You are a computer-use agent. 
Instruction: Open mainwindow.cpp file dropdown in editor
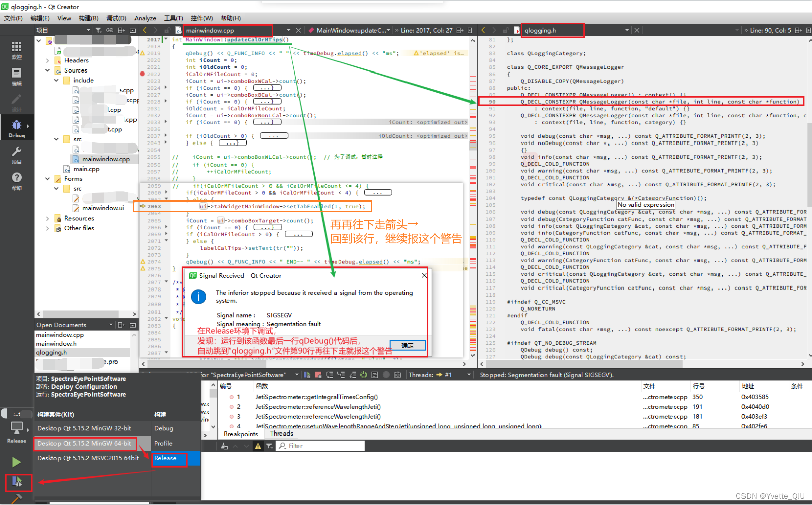[x=288, y=30]
